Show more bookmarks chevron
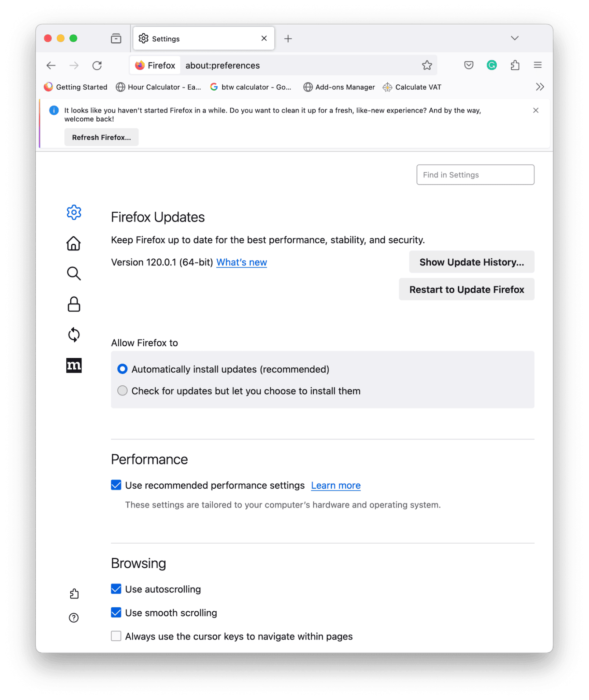This screenshot has height=700, width=589. (540, 87)
